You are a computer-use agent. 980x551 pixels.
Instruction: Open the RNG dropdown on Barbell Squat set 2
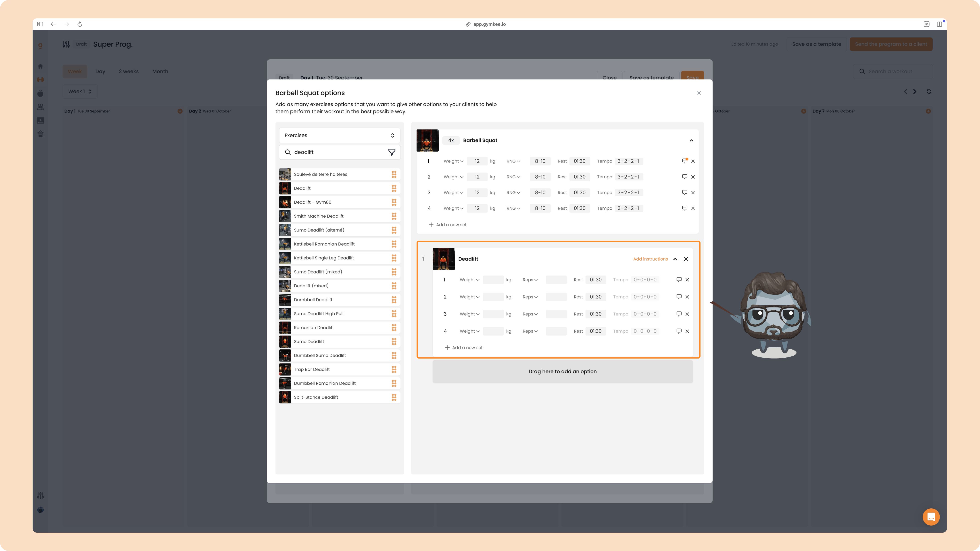pyautogui.click(x=513, y=177)
